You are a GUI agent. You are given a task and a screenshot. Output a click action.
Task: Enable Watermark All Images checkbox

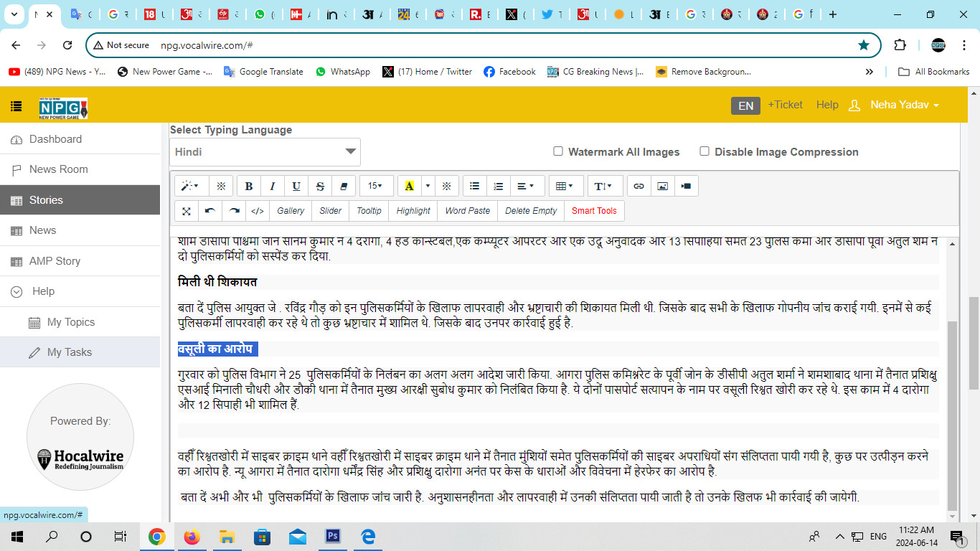pyautogui.click(x=558, y=151)
